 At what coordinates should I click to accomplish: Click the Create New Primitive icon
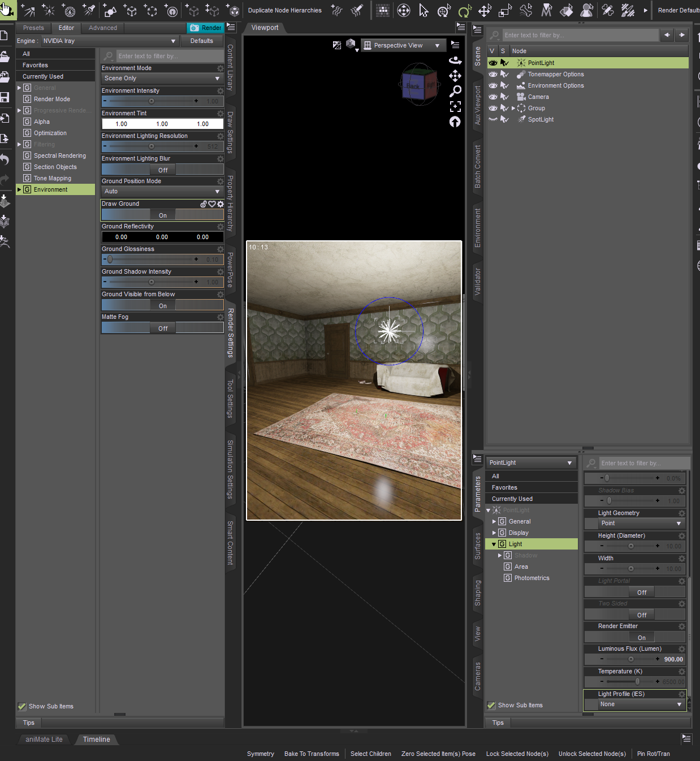[x=110, y=10]
